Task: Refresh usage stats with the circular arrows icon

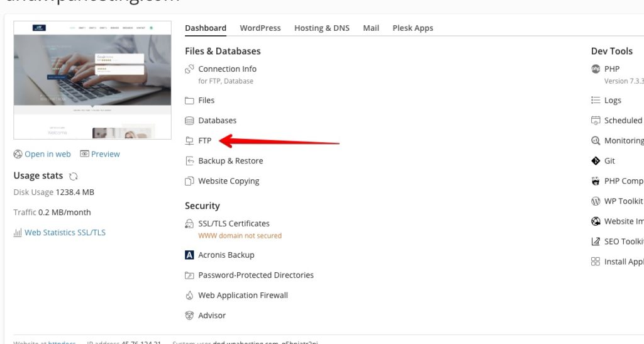Action: point(74,176)
